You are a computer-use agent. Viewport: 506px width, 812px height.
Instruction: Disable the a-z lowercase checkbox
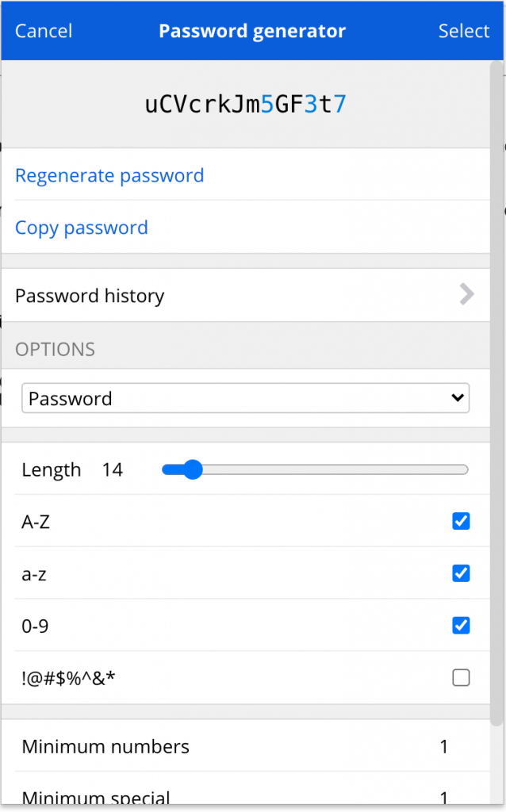(461, 573)
